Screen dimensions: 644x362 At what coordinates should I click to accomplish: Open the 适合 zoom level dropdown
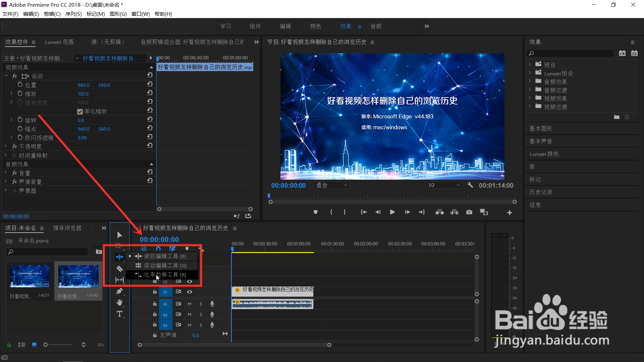click(331, 185)
